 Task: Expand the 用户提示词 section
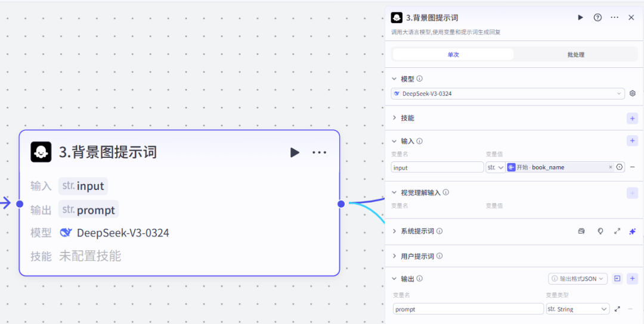[x=394, y=256]
